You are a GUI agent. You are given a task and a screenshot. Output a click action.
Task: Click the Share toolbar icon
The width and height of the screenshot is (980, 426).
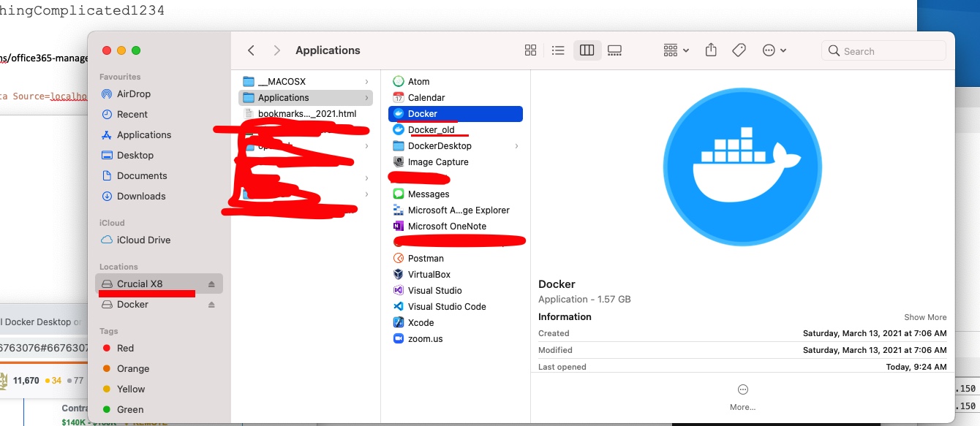(x=711, y=50)
